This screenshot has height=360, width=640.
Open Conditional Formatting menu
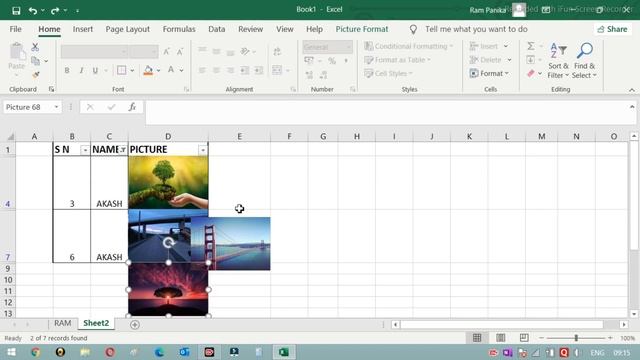pos(409,46)
